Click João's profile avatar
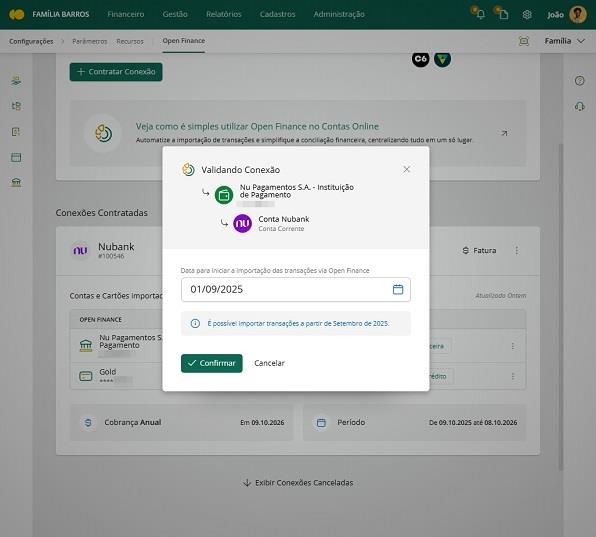 tap(578, 14)
